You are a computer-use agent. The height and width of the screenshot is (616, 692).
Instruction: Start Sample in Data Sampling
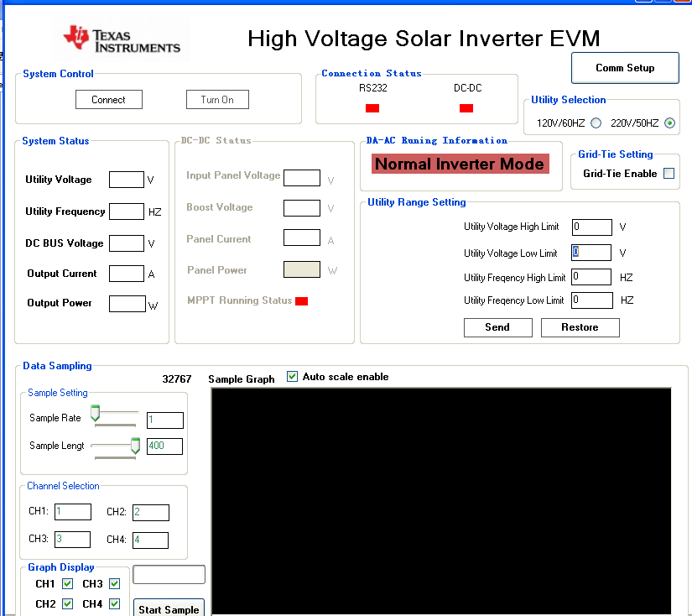[x=169, y=608]
